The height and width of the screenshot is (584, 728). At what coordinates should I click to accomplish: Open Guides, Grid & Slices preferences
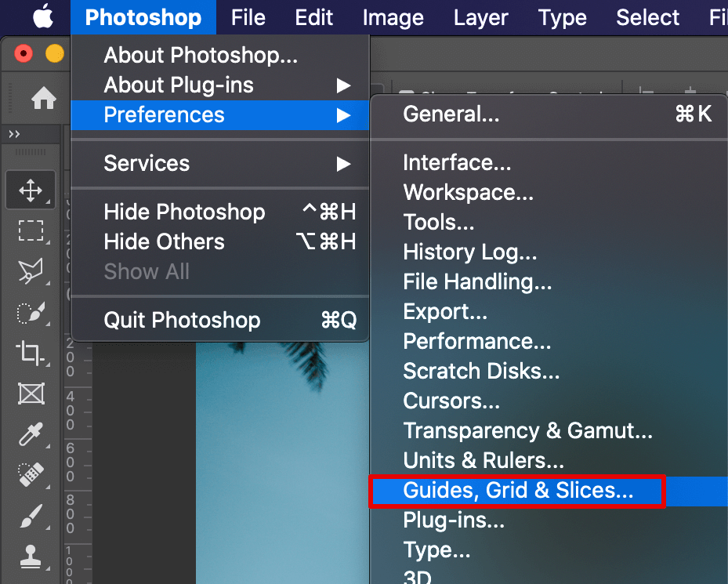click(x=517, y=491)
